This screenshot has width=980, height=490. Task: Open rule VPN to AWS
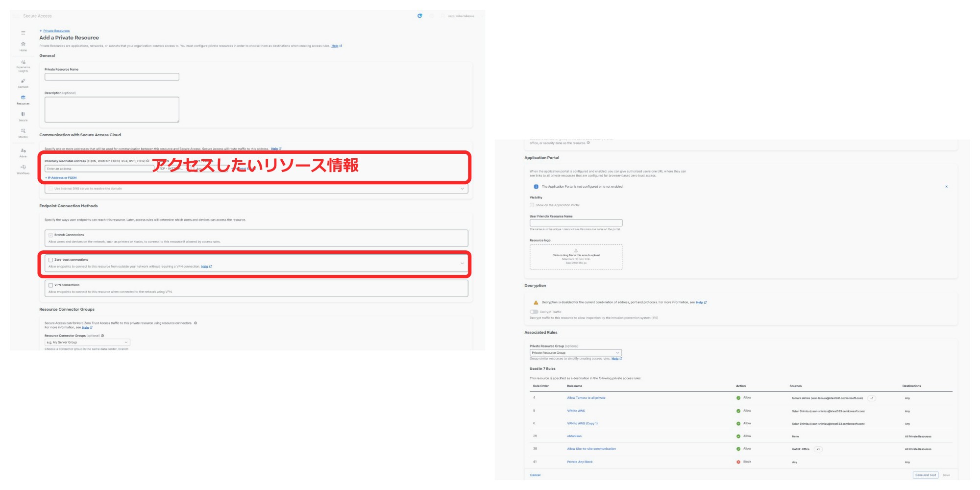click(576, 411)
